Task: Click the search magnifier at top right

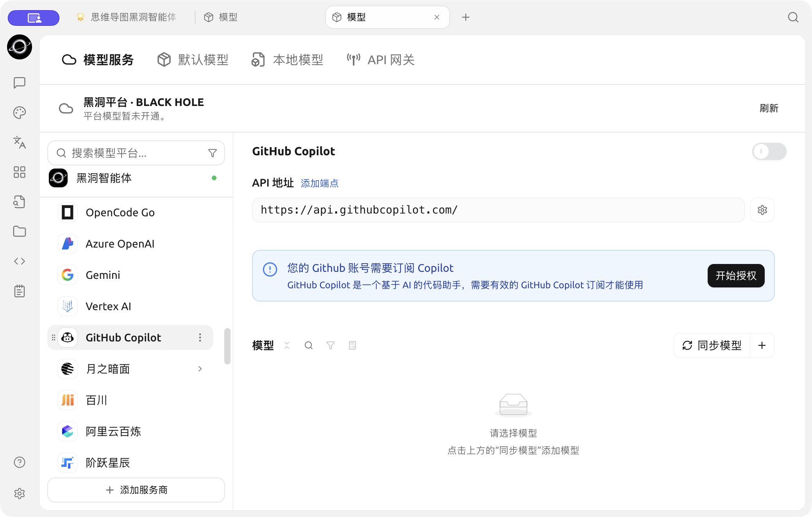Action: click(793, 17)
